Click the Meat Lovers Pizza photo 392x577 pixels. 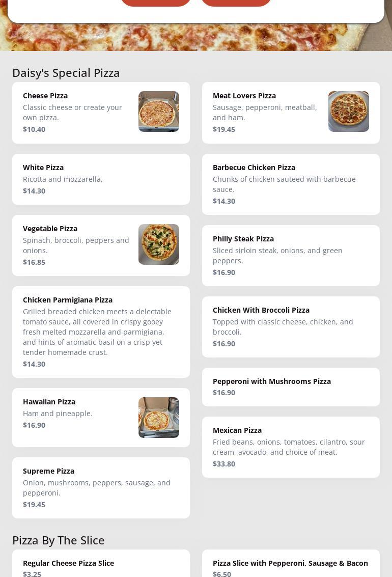349,112
